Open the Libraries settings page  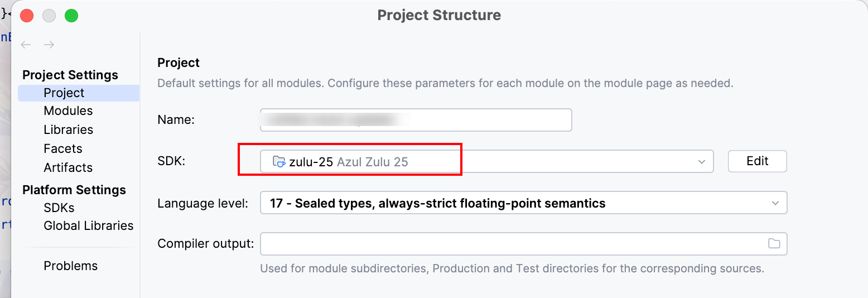68,130
